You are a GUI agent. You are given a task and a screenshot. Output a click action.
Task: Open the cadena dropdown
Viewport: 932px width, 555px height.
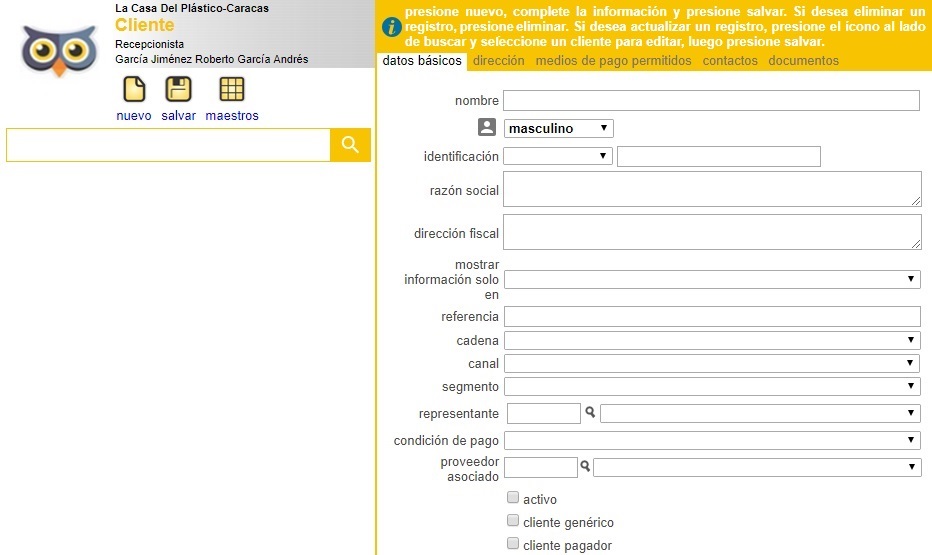click(x=712, y=340)
